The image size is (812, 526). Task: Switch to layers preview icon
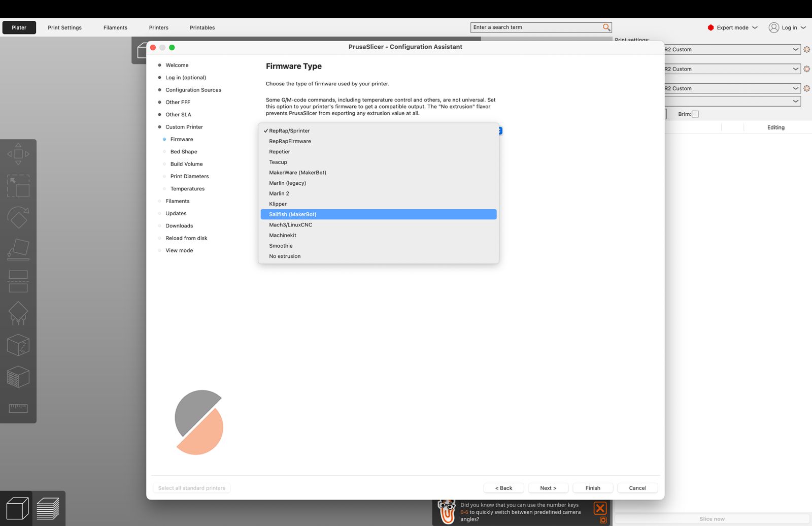pos(48,508)
